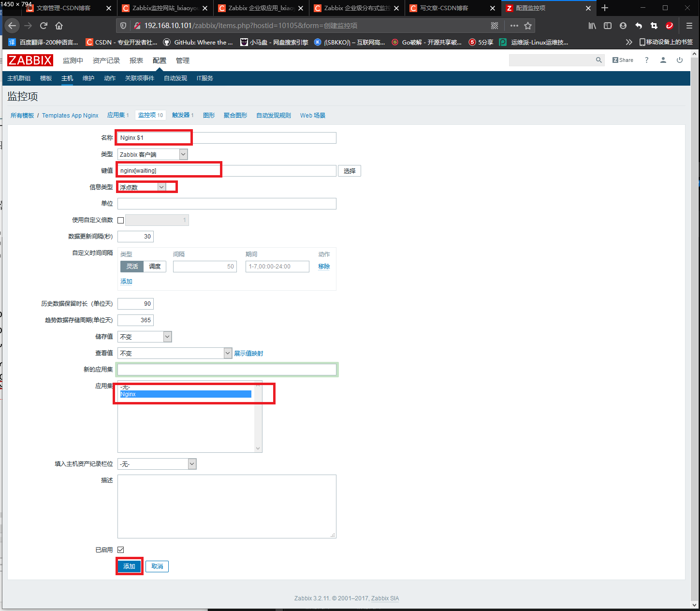
Task: Reload the page with refresh icon
Action: click(44, 26)
